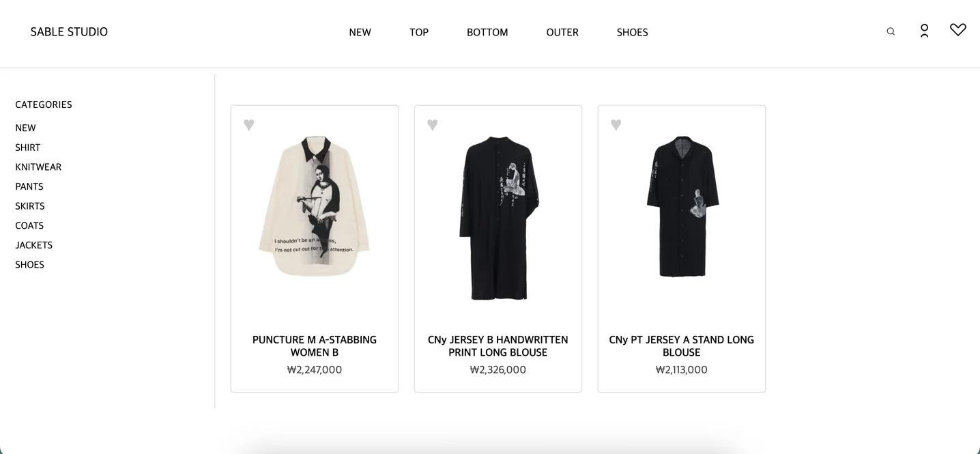Choose SKIRTS from the categories list
Image resolution: width=980 pixels, height=454 pixels.
click(x=30, y=206)
